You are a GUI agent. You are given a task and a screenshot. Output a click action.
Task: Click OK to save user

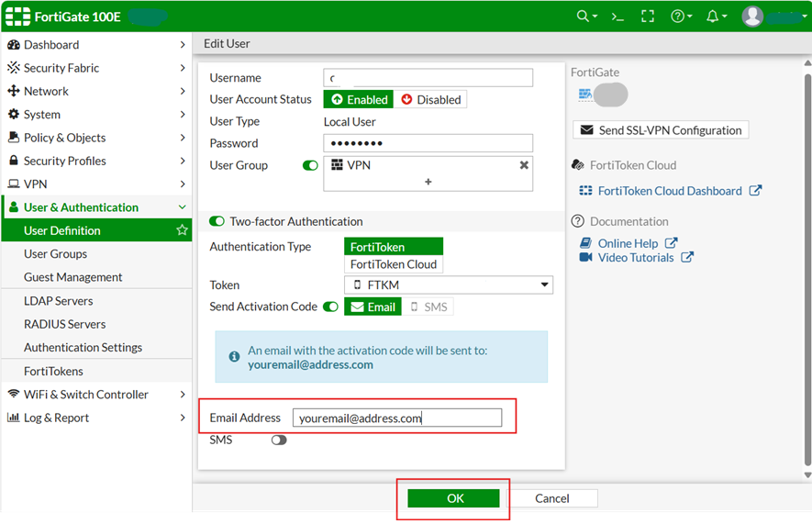click(453, 498)
